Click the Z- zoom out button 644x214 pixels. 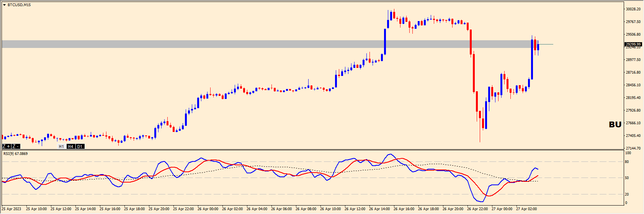(x=15, y=147)
